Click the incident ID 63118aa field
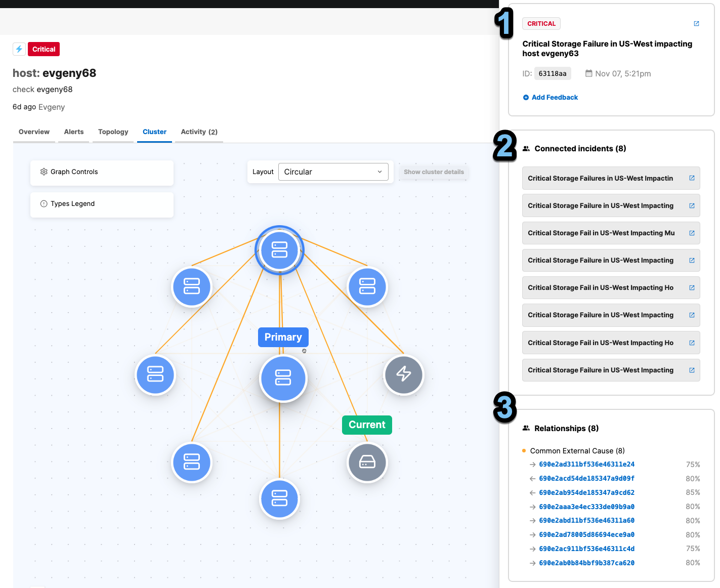This screenshot has width=720, height=588. tap(553, 73)
